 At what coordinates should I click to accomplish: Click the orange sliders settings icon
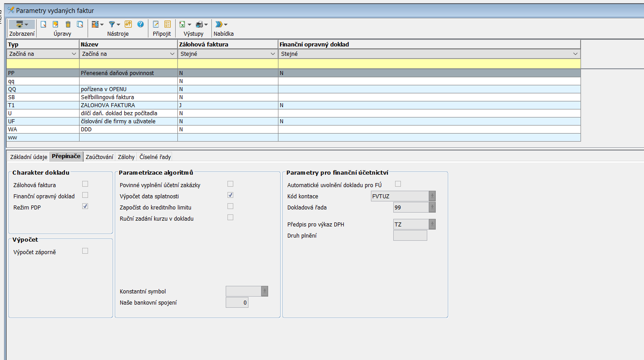click(128, 24)
